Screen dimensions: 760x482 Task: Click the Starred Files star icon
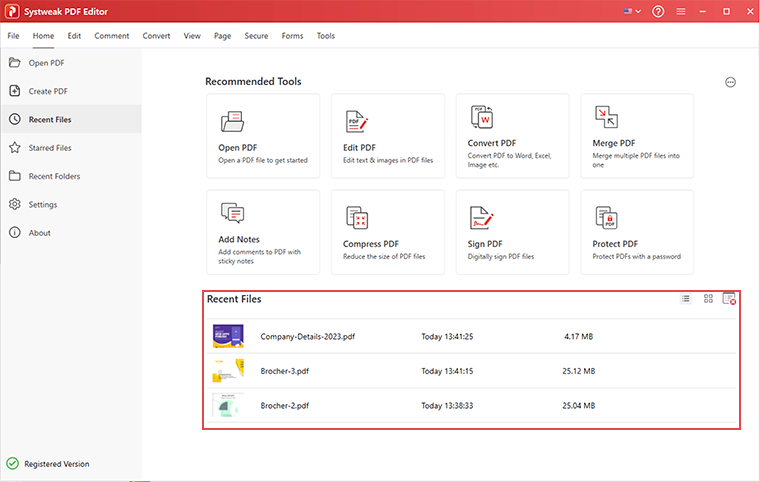point(15,147)
